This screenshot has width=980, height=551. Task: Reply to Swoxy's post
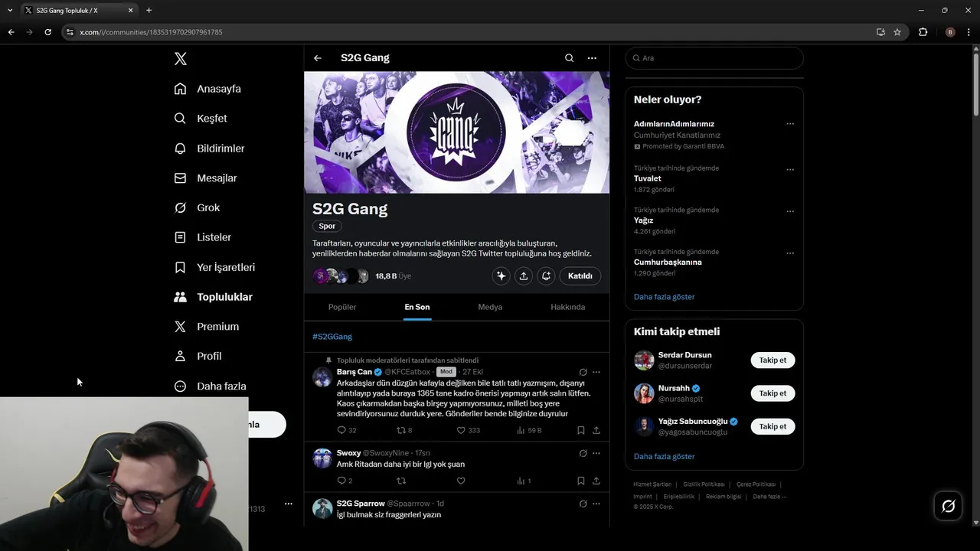(345, 481)
